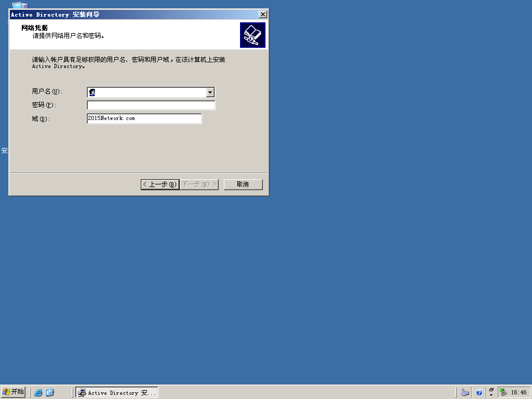Select Active Directory taskbar button

117,393
